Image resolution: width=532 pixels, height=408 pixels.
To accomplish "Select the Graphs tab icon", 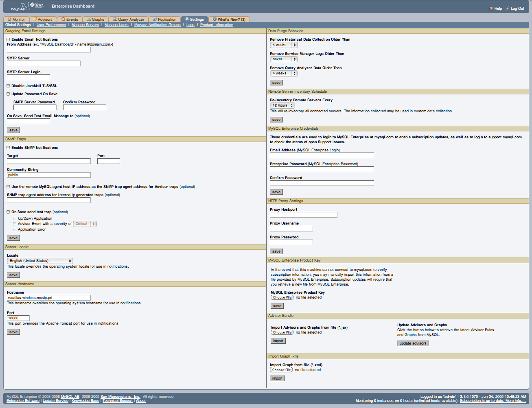I will 88,19.
